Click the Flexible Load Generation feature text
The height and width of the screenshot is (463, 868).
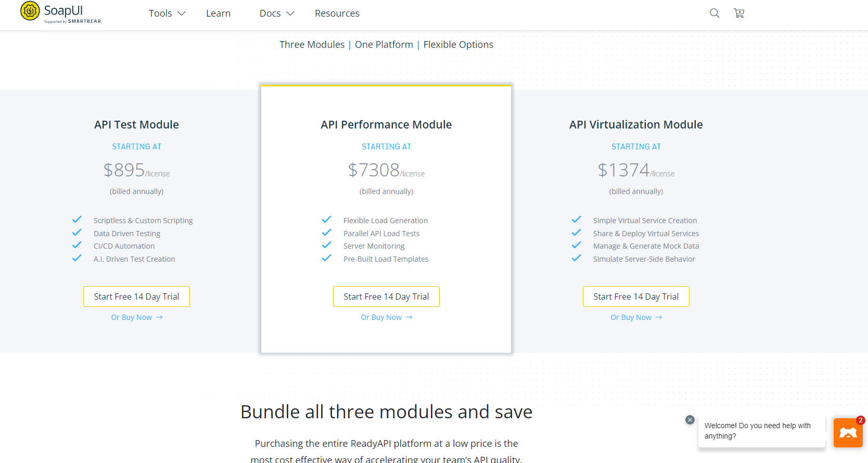point(386,221)
